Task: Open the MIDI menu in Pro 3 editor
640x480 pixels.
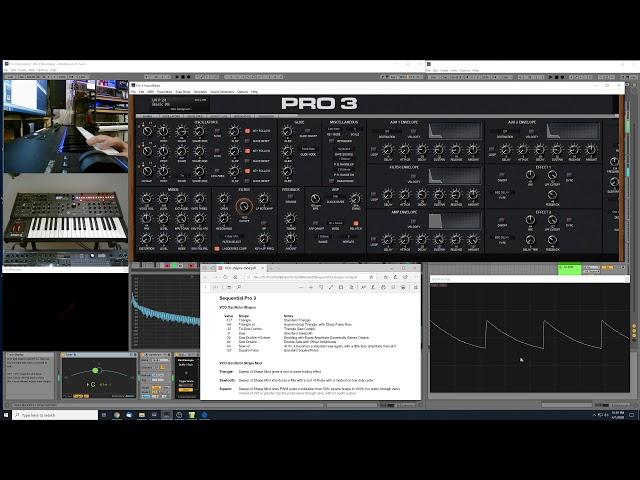Action: click(x=150, y=92)
